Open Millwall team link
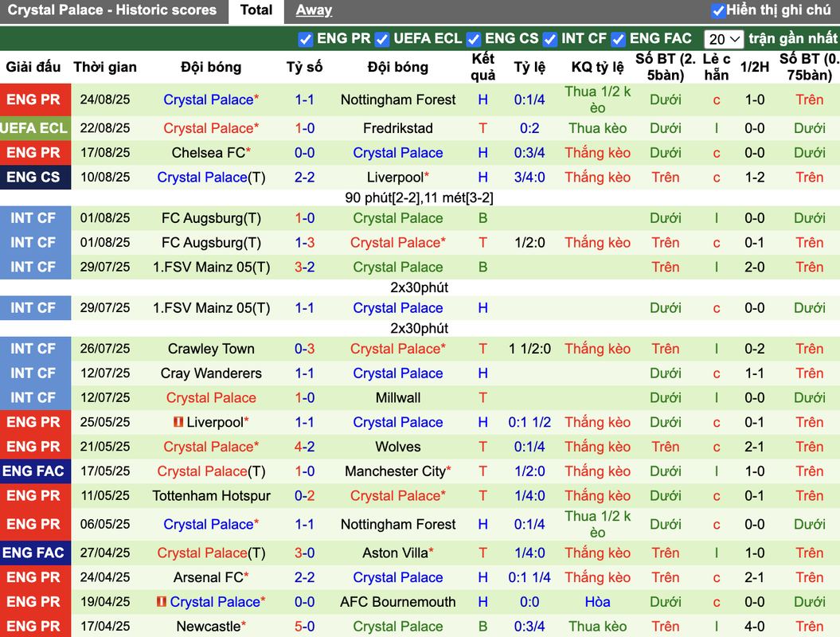 click(x=398, y=397)
